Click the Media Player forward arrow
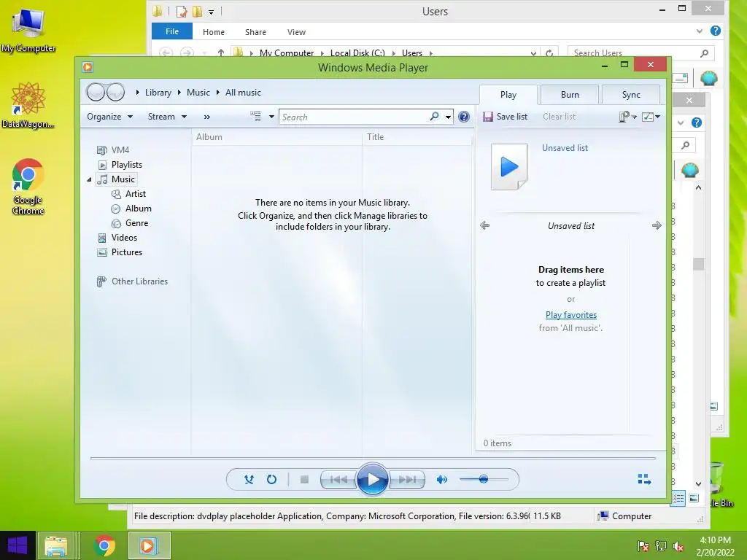This screenshot has width=747, height=560. point(116,92)
